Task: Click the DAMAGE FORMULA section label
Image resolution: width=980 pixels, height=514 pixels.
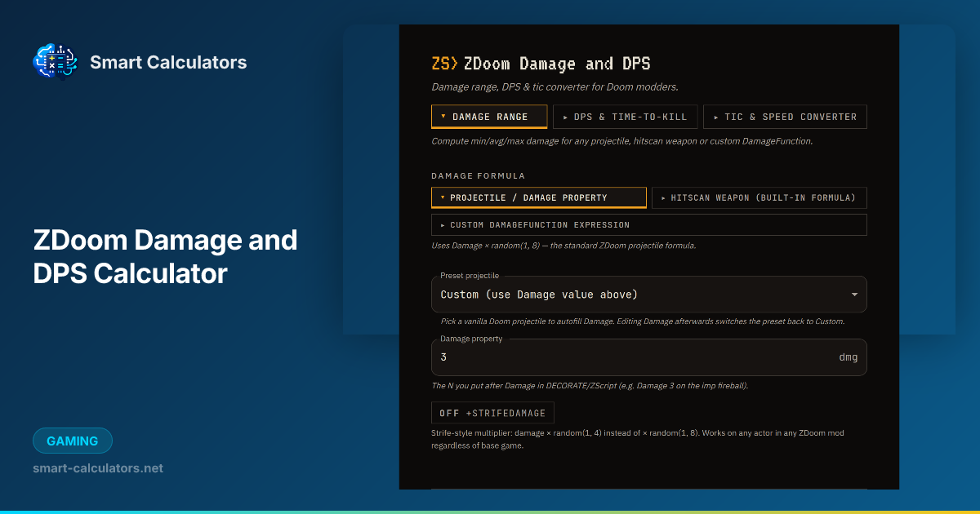Action: point(479,175)
